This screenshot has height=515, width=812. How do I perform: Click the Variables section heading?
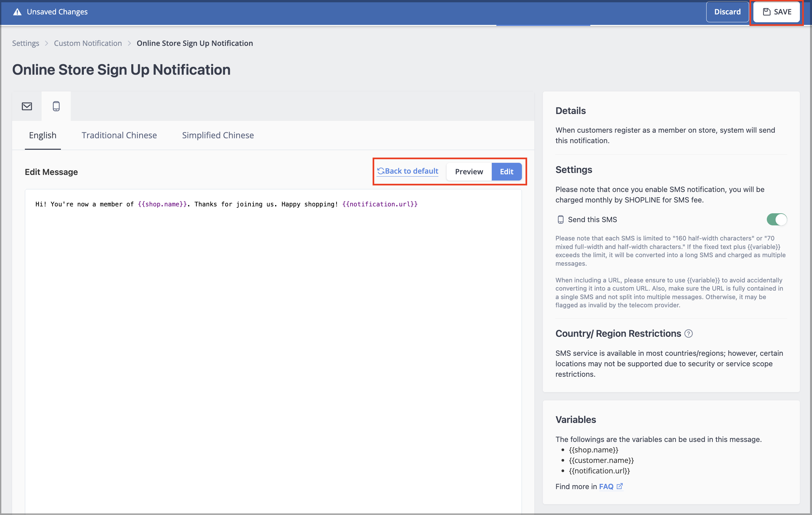[576, 419]
